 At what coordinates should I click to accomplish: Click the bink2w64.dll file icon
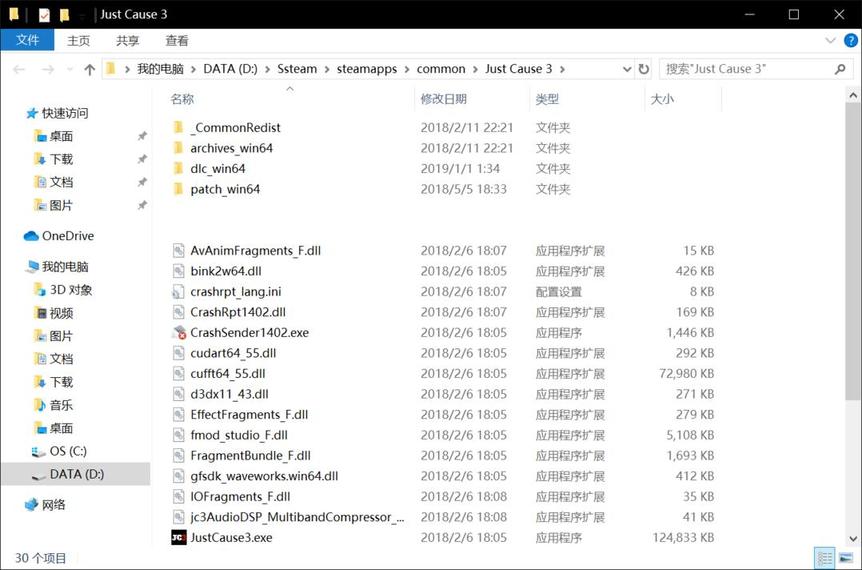tap(178, 271)
